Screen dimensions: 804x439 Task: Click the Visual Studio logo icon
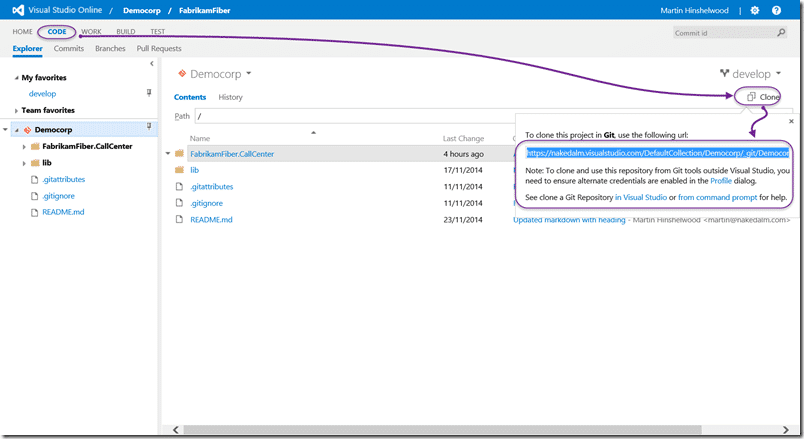coord(18,10)
